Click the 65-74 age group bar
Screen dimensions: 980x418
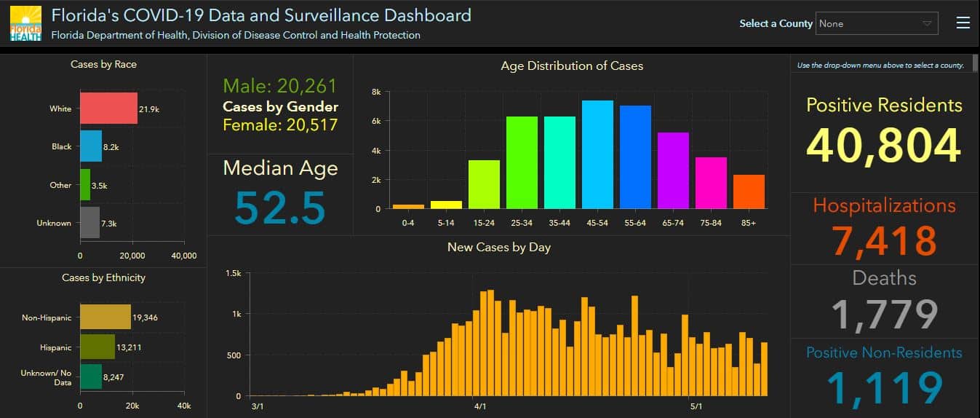[x=673, y=170]
